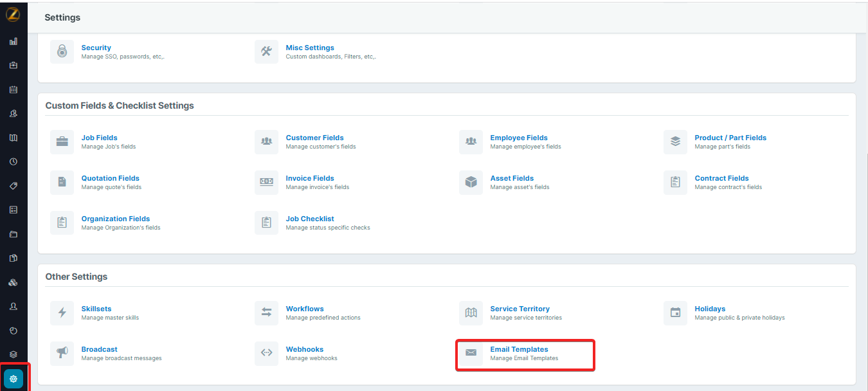Select the Service Territory link
Viewport: 868px width, 391px height.
point(520,309)
